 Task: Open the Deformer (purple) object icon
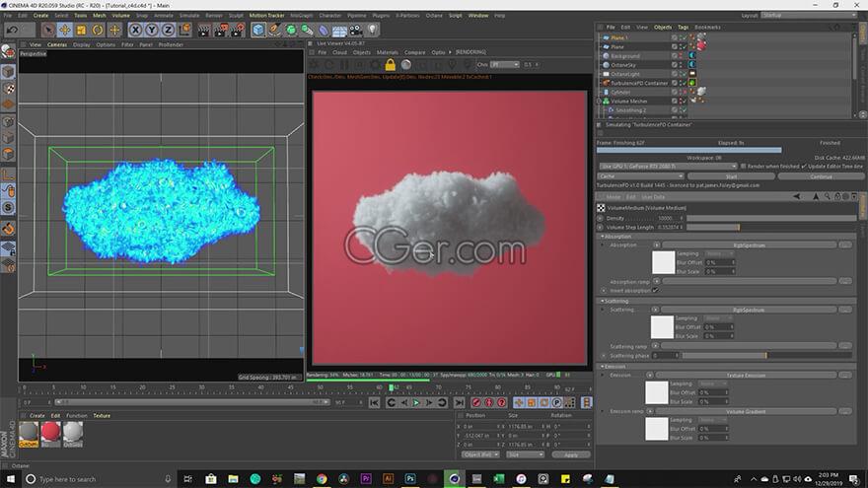(x=324, y=31)
